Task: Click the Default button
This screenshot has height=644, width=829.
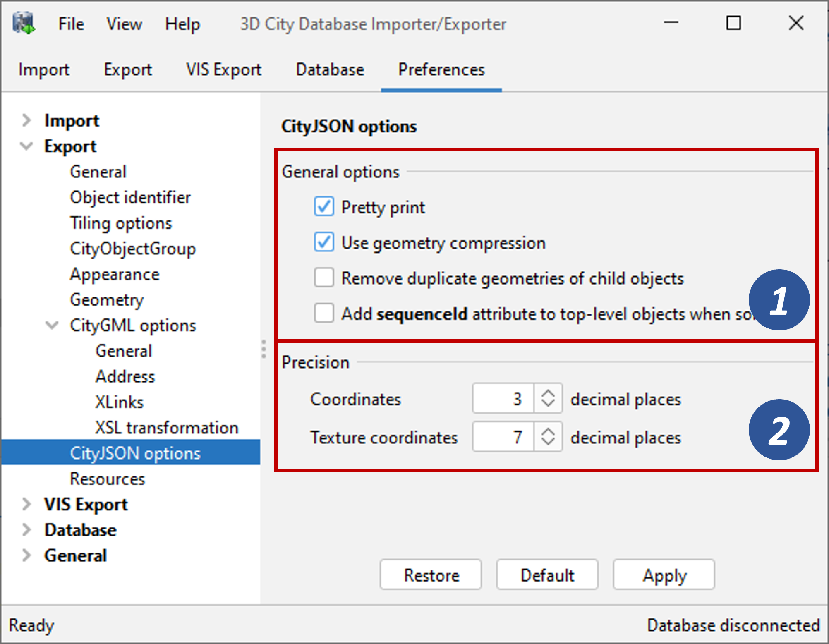Action: pos(547,575)
